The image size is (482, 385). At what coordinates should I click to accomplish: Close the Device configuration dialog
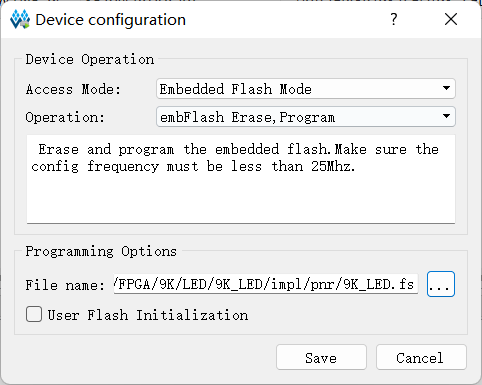451,19
